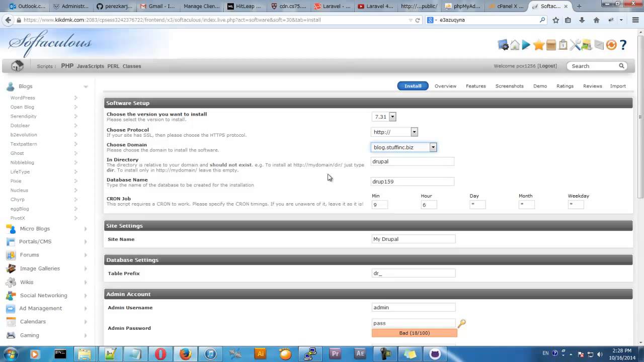Expand Social Networking category
Image resolution: width=644 pixels, height=362 pixels.
[x=85, y=296]
